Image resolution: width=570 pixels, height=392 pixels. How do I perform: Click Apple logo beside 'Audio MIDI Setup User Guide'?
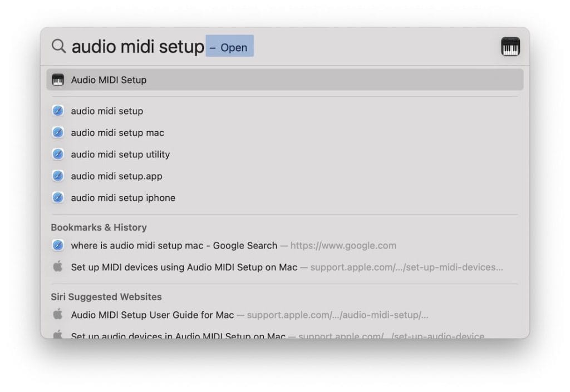(58, 315)
